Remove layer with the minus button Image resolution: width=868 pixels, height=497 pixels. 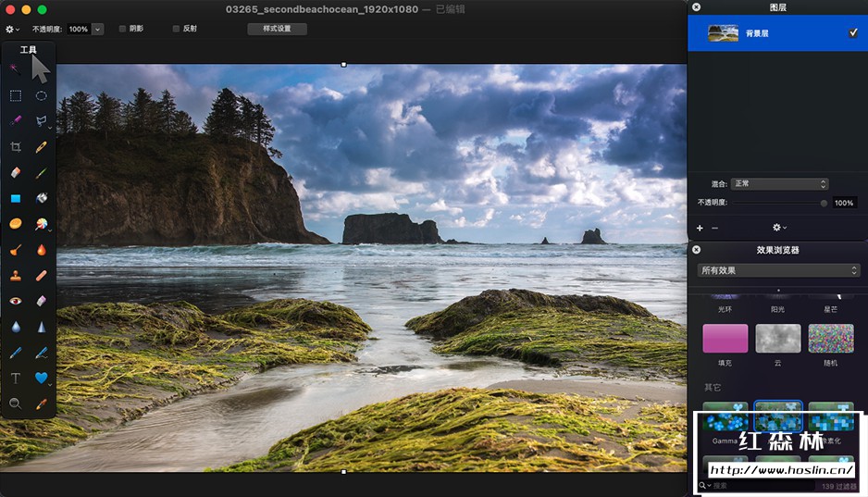pyautogui.click(x=714, y=228)
